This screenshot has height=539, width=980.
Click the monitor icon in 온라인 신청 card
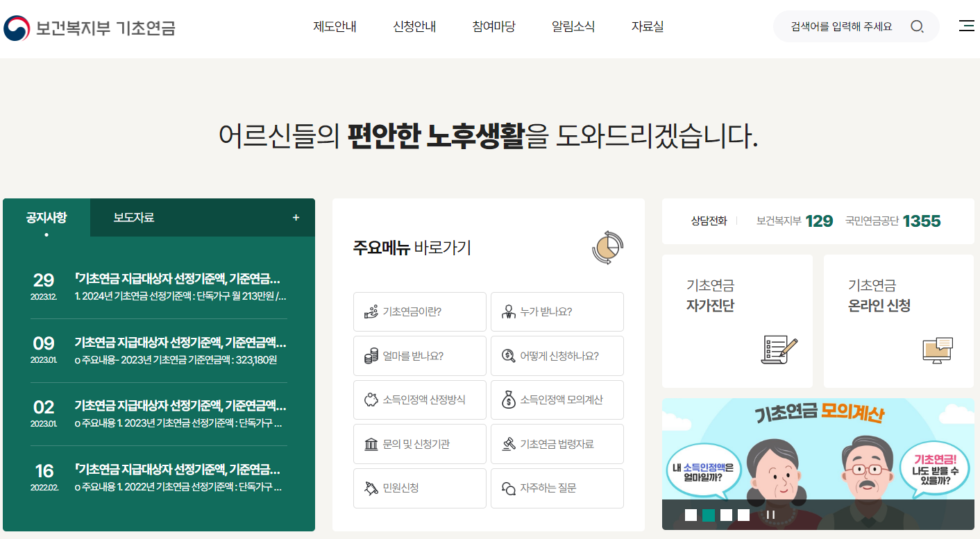pyautogui.click(x=938, y=350)
